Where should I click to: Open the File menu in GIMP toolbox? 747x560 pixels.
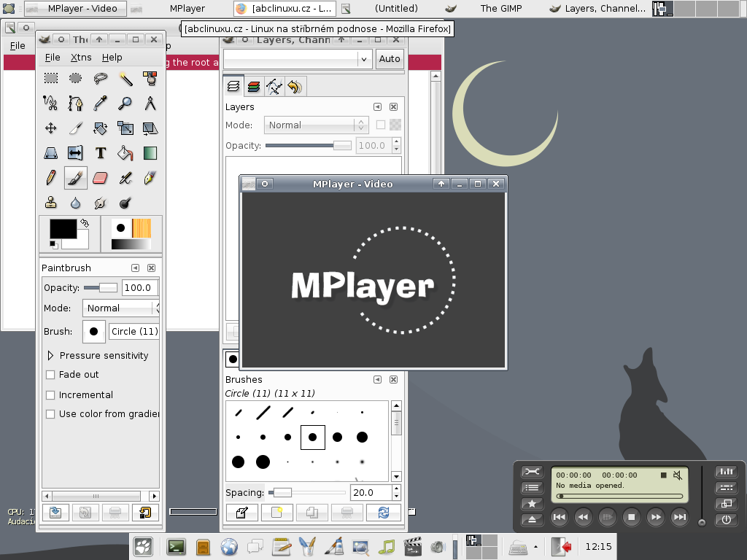pos(53,58)
